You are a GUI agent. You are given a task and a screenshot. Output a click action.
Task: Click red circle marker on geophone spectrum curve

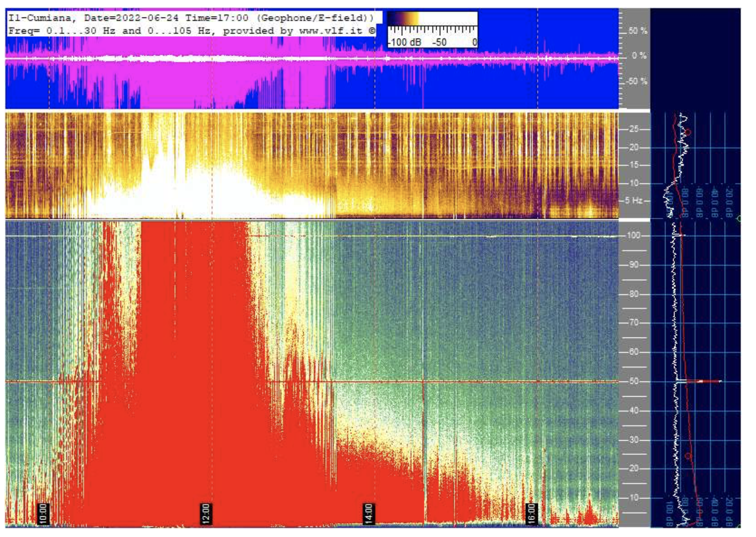click(x=688, y=132)
